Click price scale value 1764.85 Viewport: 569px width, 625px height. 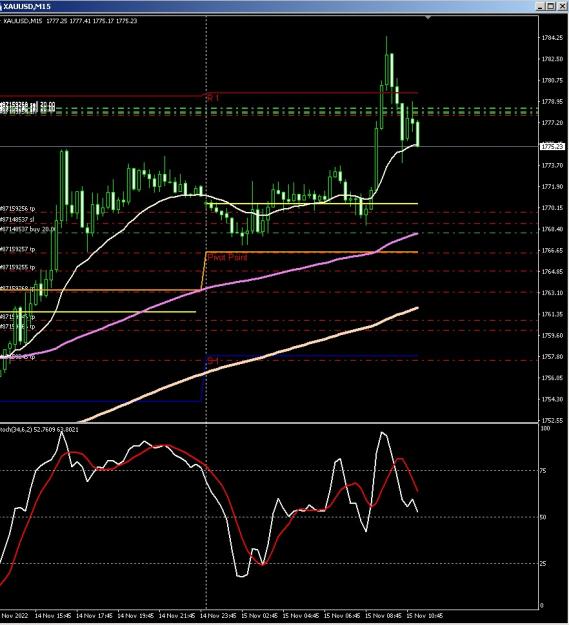[x=552, y=272]
